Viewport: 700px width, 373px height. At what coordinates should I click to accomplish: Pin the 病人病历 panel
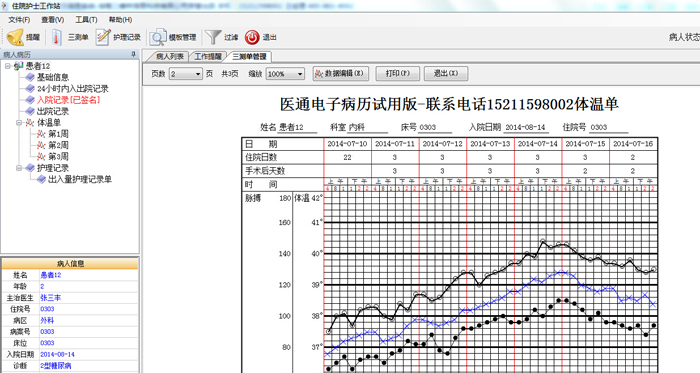coord(133,54)
